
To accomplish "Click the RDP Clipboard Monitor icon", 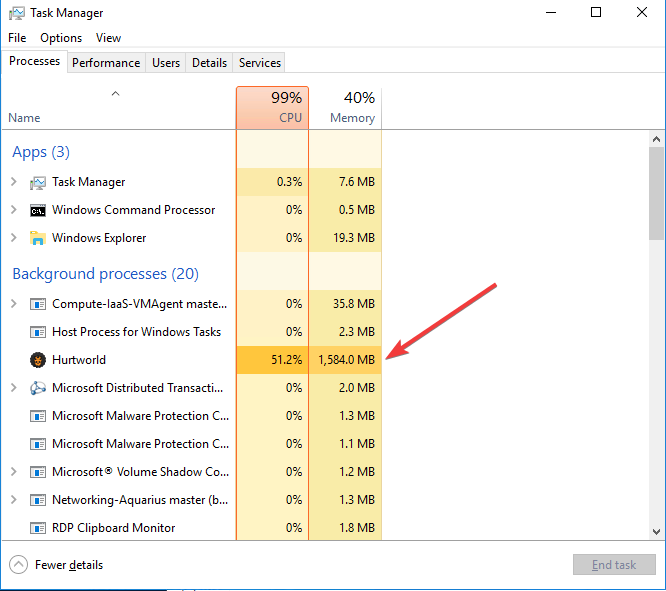I will (x=37, y=528).
